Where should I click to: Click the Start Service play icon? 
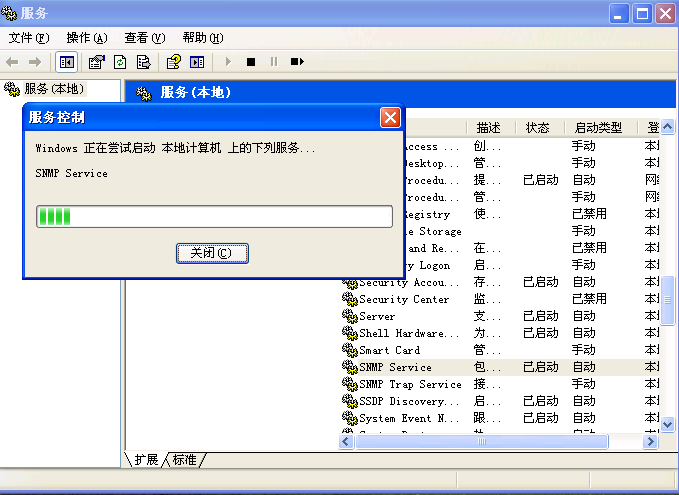coord(228,62)
